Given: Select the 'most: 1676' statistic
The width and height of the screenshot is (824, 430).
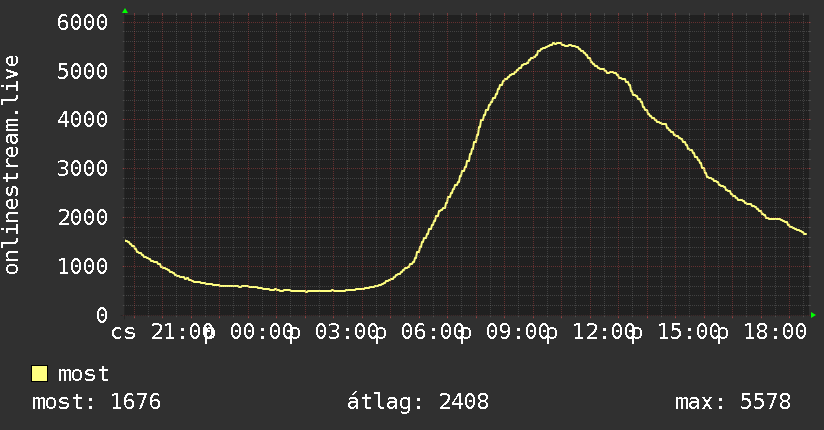Looking at the screenshot, I should pos(97,402).
